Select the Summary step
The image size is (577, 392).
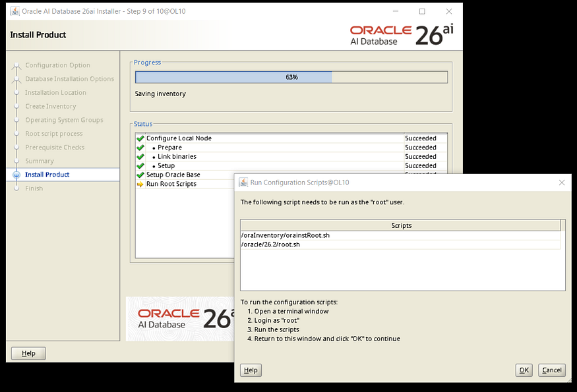coord(40,161)
